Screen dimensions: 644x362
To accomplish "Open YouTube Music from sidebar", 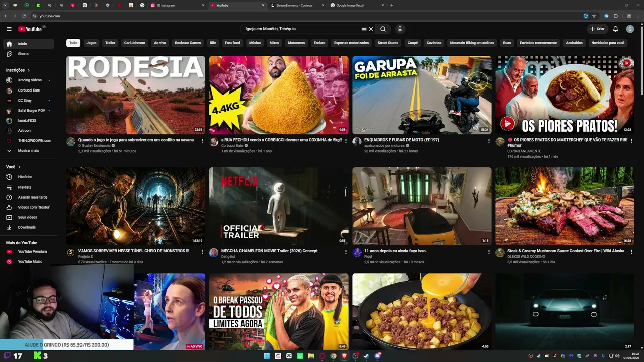I will pyautogui.click(x=29, y=262).
